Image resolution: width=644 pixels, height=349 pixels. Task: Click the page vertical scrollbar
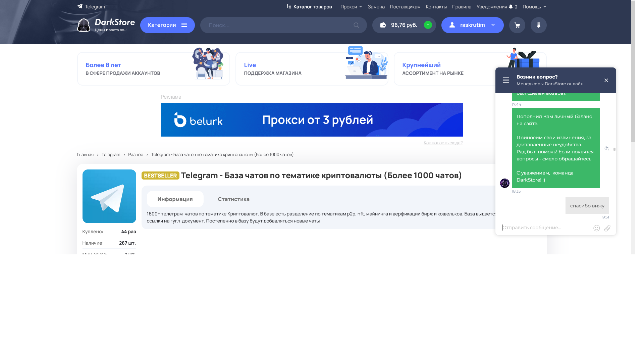coord(633,71)
